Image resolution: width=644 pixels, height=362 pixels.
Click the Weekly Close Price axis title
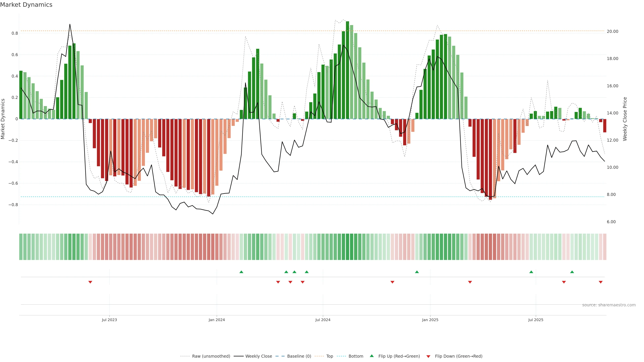point(625,119)
